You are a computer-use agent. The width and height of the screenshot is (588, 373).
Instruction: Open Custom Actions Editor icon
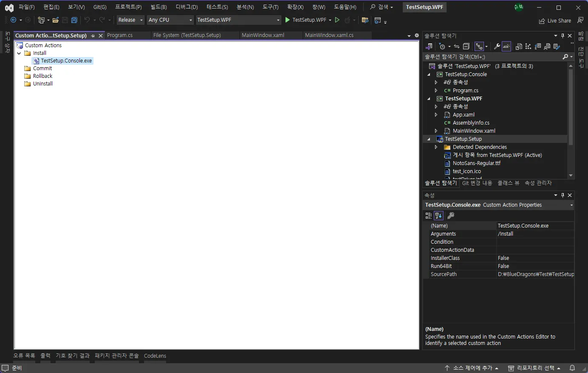[x=557, y=46]
